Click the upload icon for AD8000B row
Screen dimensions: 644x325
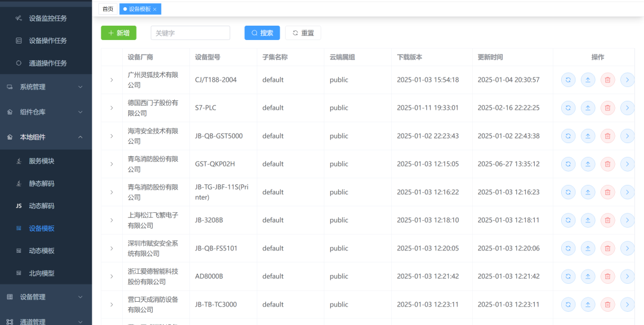588,276
